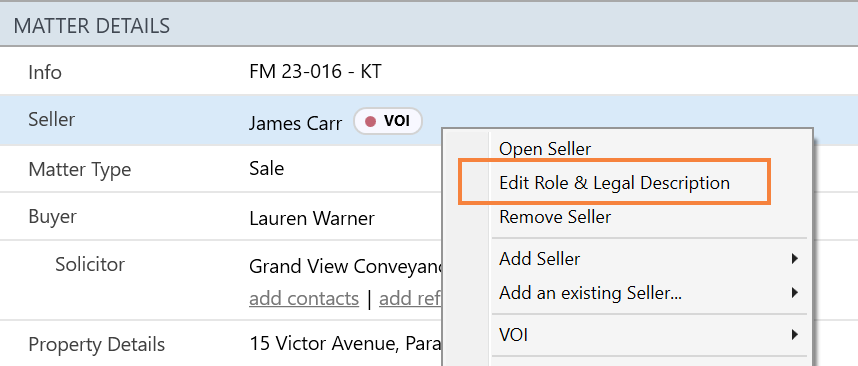Image resolution: width=858 pixels, height=366 pixels.
Task: Follow the add contacts link
Action: point(304,299)
